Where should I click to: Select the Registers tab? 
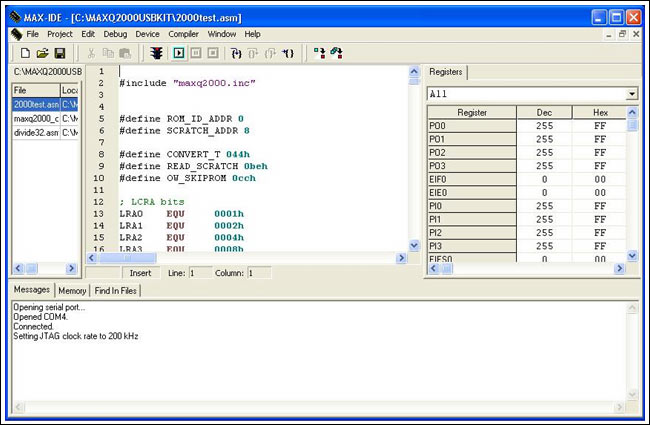tap(446, 73)
